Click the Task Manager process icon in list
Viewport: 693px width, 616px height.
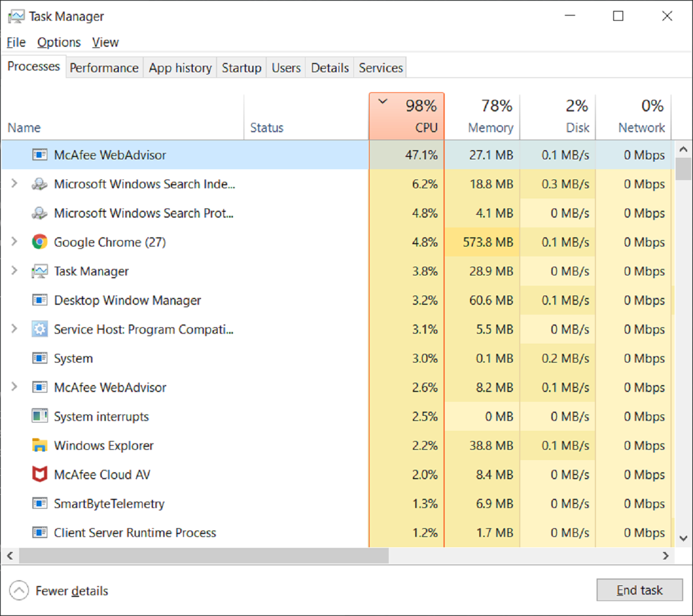39,271
